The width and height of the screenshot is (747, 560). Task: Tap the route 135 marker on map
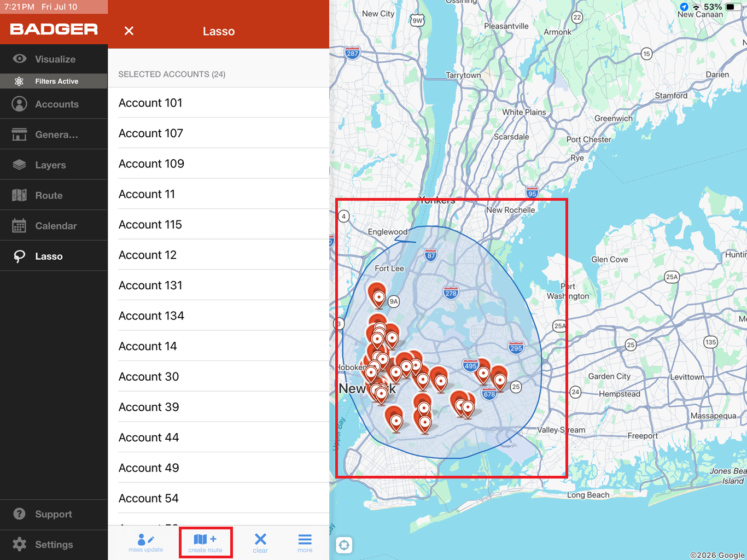coord(710,342)
